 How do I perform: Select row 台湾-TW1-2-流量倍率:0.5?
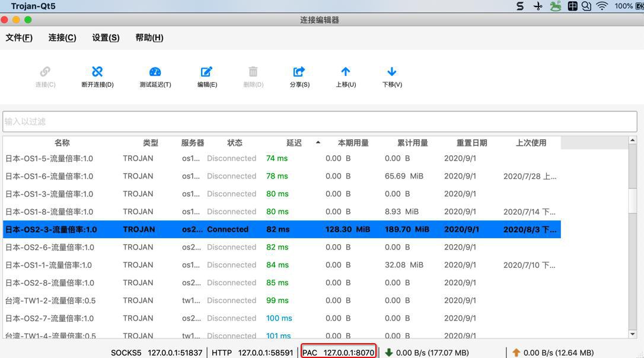282,301
